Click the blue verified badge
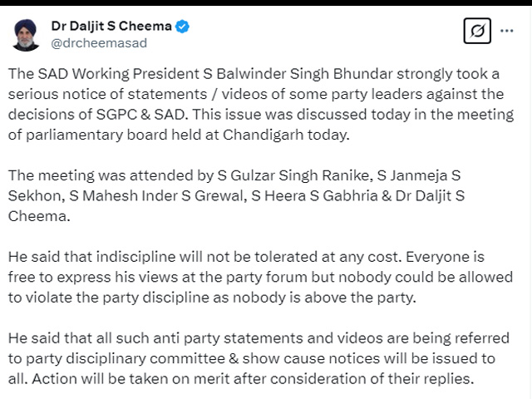Image resolution: width=532 pixels, height=399 pixels. [182, 27]
